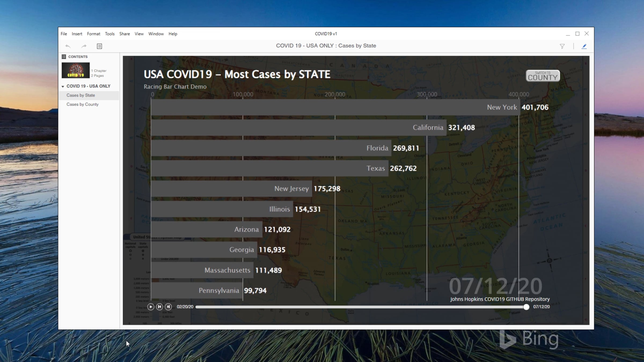
Task: Click the date slider handle at 07/12/20
Action: (526, 307)
